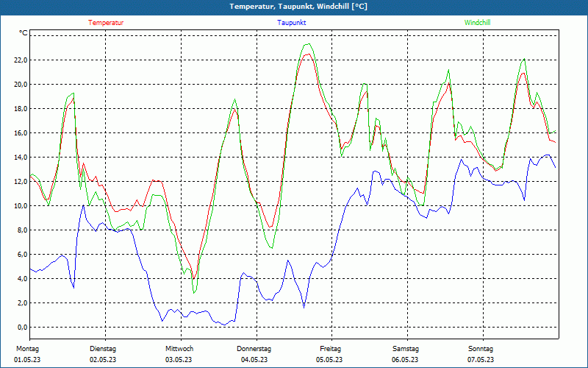
Task: Click the '2,0' y-axis value
Action: pos(22,302)
